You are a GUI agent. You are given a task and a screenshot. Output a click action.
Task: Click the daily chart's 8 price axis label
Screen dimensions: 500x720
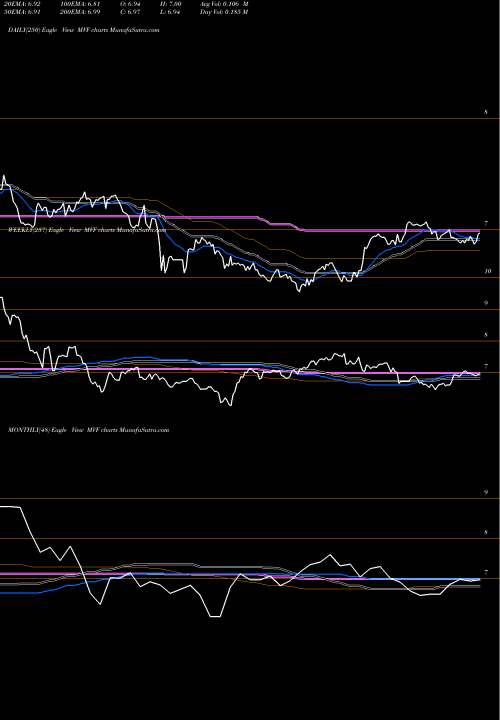click(486, 112)
